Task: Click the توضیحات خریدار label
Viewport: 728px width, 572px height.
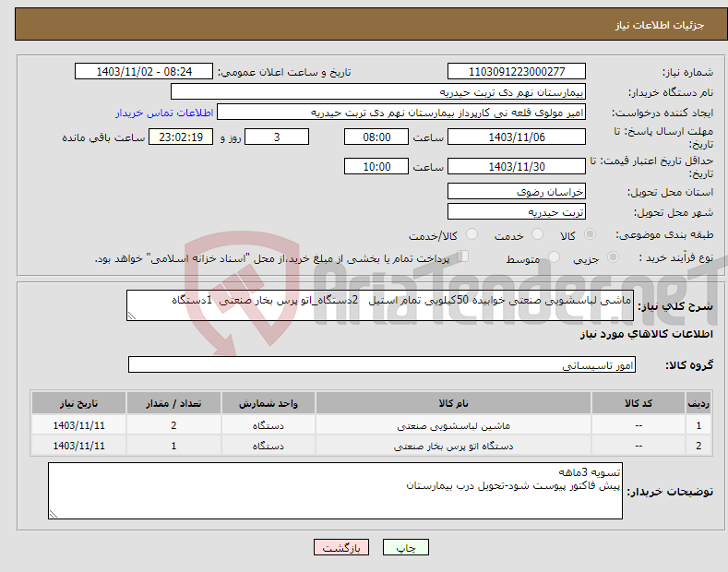Action: pos(670,492)
